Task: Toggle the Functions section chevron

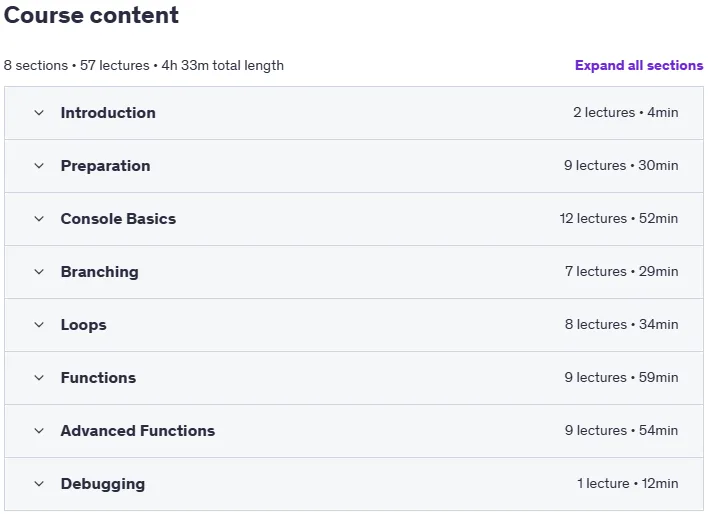Action: tap(39, 378)
